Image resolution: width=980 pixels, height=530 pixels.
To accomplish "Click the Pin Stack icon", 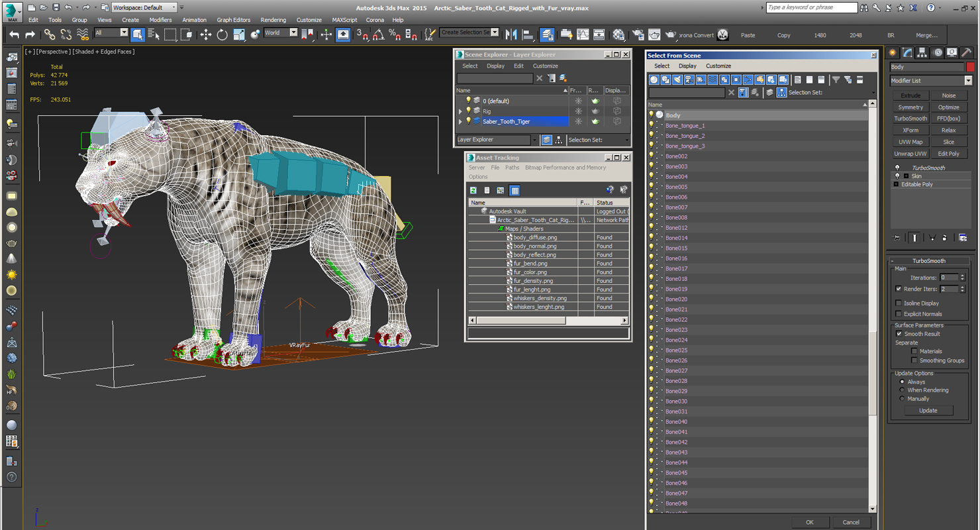I will (897, 237).
